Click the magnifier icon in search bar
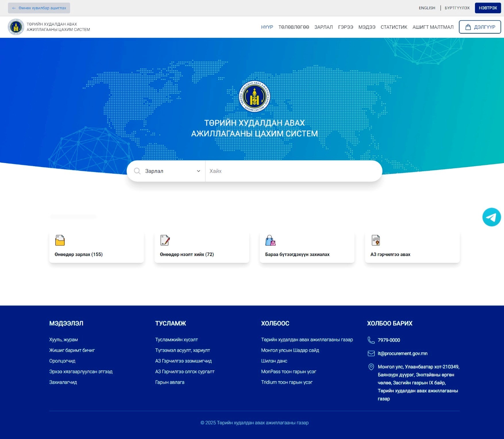This screenshot has width=504, height=439. point(137,171)
